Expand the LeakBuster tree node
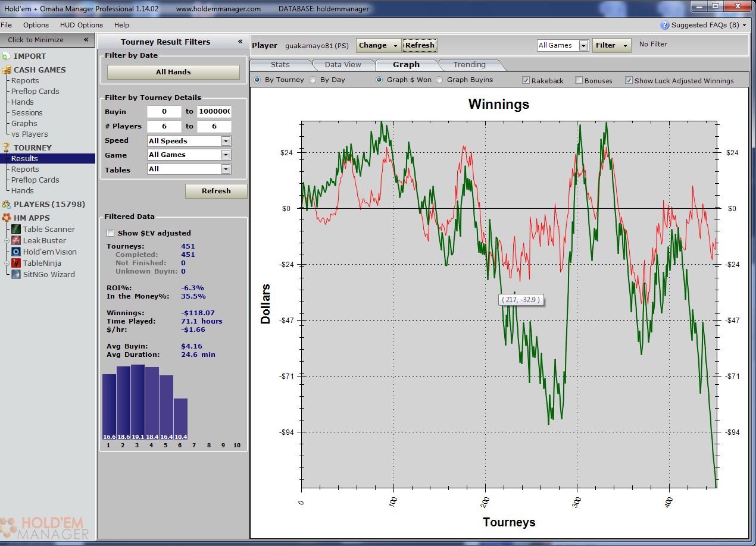The width and height of the screenshot is (756, 546). [7, 240]
